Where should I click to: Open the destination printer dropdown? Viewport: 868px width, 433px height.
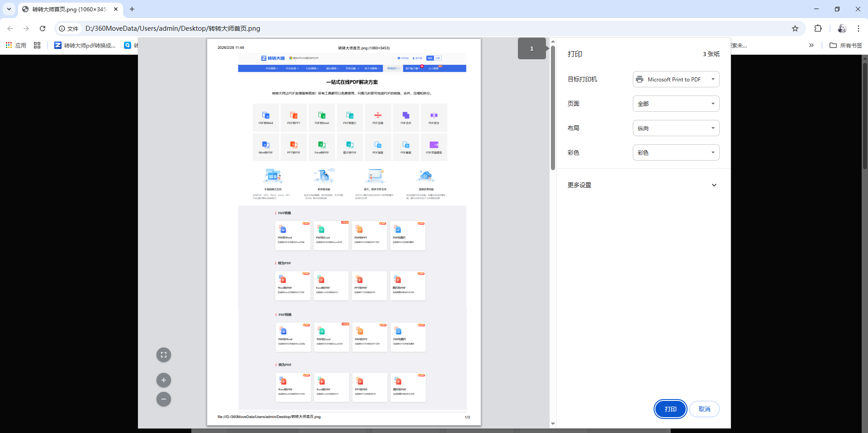[676, 79]
